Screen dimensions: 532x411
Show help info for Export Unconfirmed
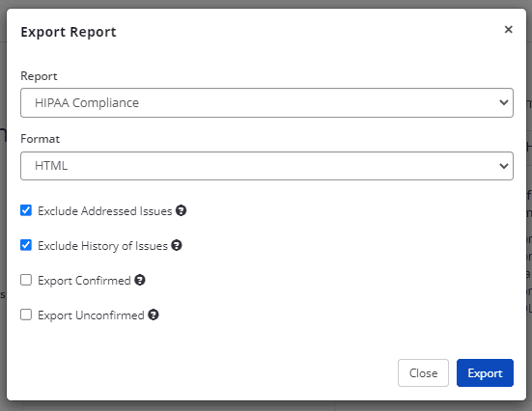pos(154,315)
